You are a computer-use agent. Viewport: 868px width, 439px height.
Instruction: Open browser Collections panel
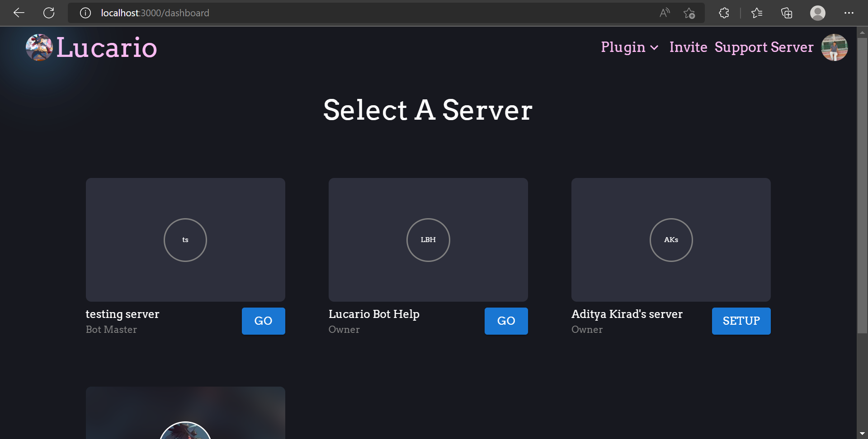pyautogui.click(x=787, y=13)
